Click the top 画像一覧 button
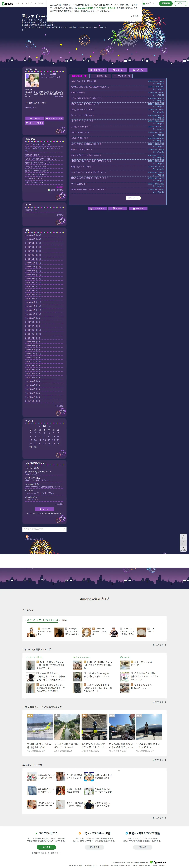The image size is (189, 868). (138, 70)
